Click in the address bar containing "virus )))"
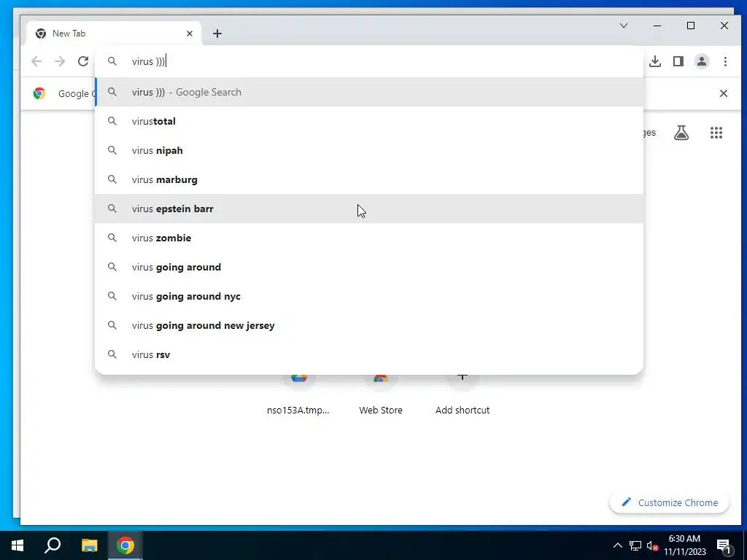This screenshot has height=560, width=747. tap(368, 61)
